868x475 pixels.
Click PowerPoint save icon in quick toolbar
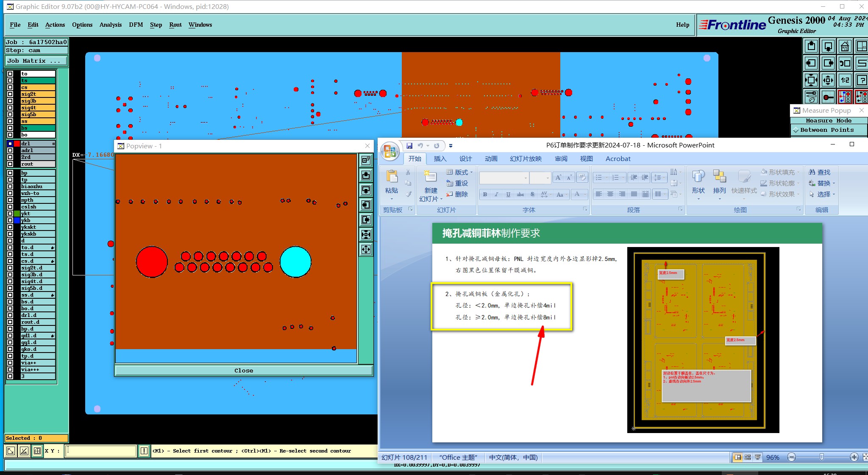tap(409, 146)
